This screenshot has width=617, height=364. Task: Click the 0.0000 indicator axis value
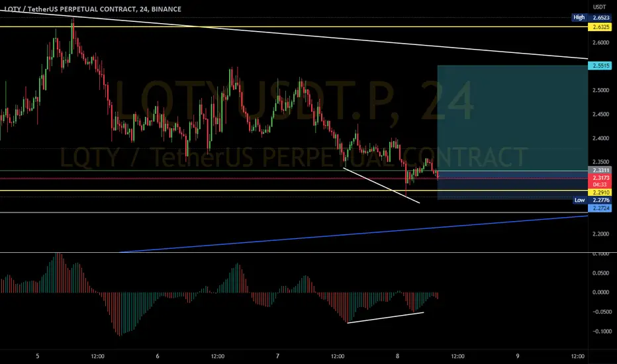point(600,292)
